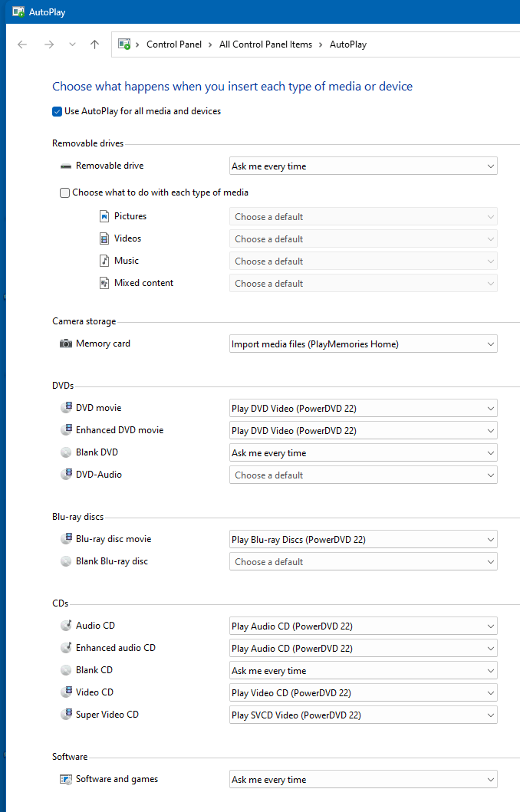The height and width of the screenshot is (812, 520).
Task: Enable Choose what to do with each type of media
Action: click(x=64, y=192)
